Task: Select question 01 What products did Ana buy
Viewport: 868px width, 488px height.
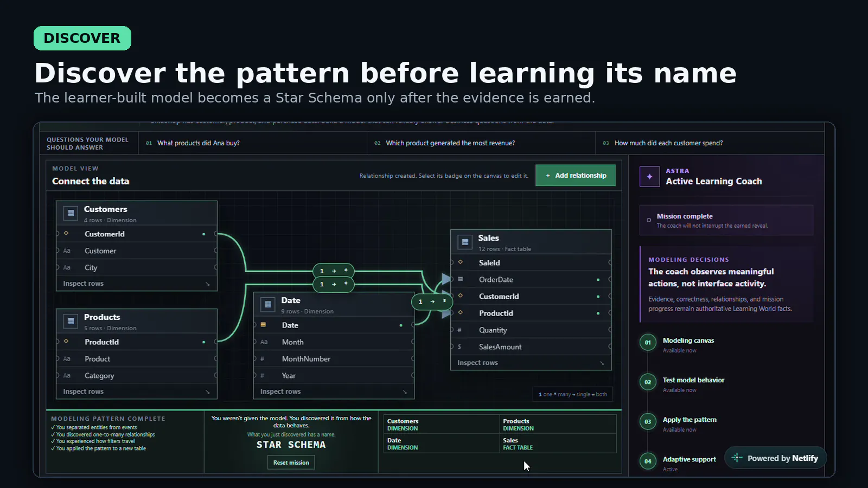Action: coord(253,143)
